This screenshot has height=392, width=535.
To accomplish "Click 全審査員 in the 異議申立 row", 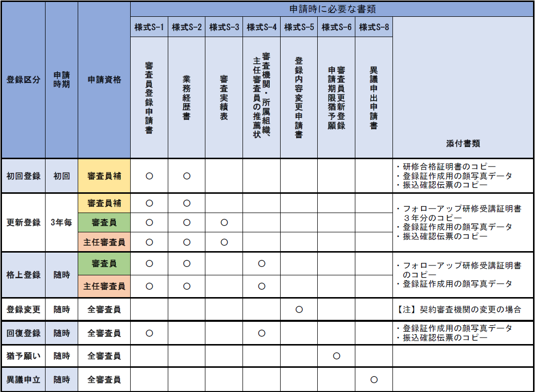I will click(x=104, y=379).
